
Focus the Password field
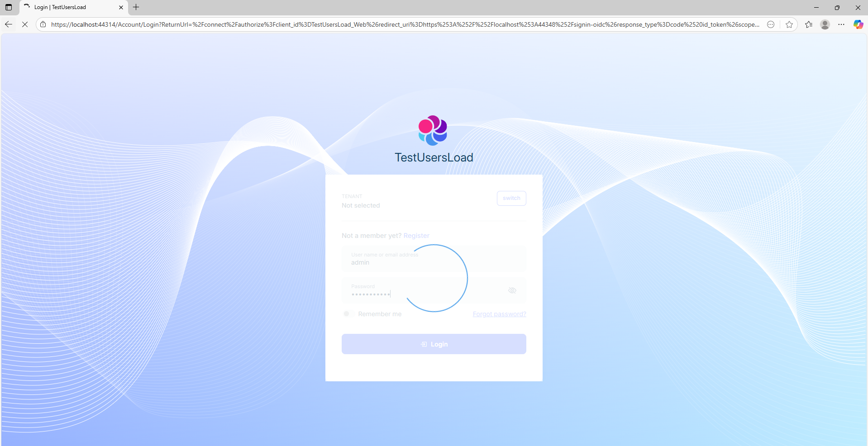pyautogui.click(x=434, y=290)
